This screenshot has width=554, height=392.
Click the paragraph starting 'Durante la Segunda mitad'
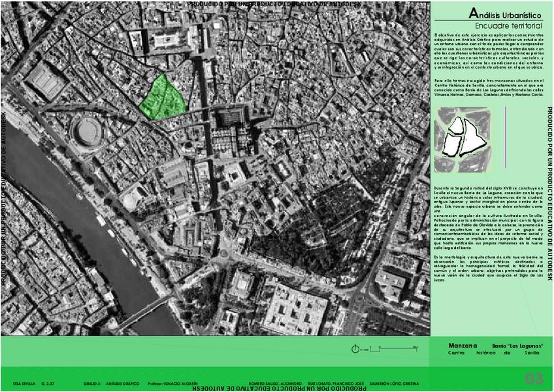489,218
